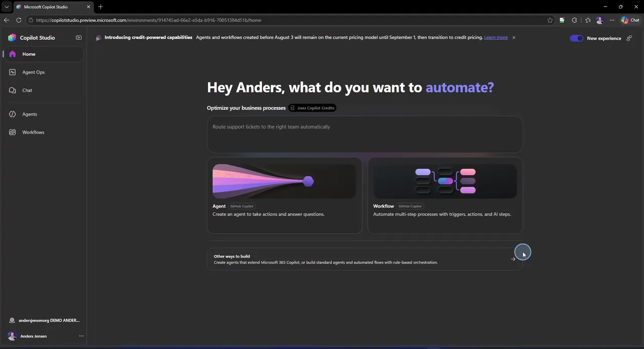The width and height of the screenshot is (644, 349).
Task: Add page to favorites star icon
Action: click(550, 20)
